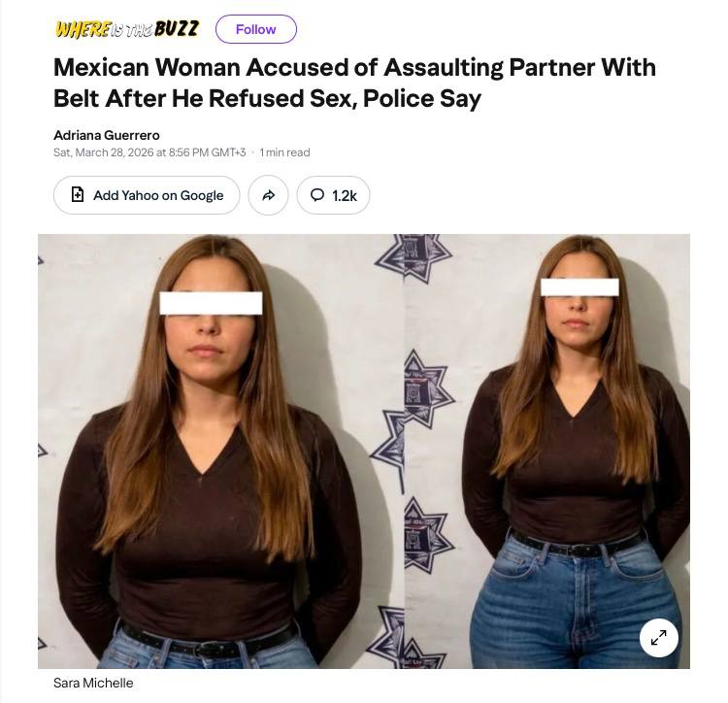Screen dimensions: 728x703
Task: Click the Belt After He Refused headline line
Action: point(268,98)
